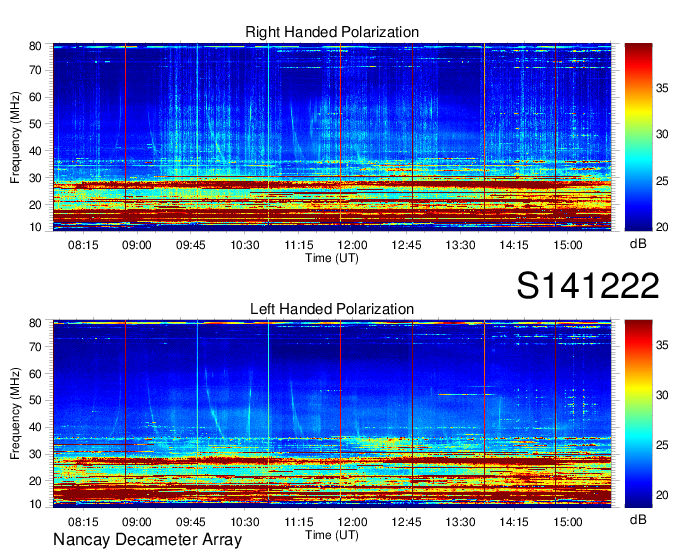This screenshot has height=552, width=680.
Task: Click the "dB" unit under Right Handed color bar
Action: coord(638,244)
